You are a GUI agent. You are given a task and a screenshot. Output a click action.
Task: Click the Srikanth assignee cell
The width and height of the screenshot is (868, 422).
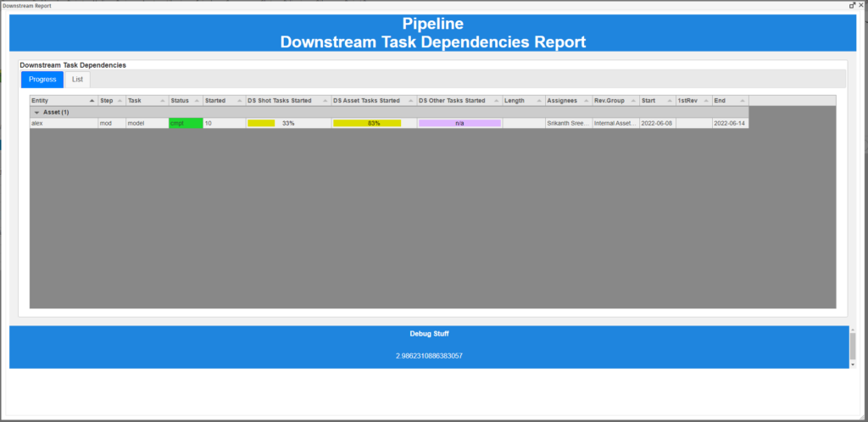coord(567,123)
